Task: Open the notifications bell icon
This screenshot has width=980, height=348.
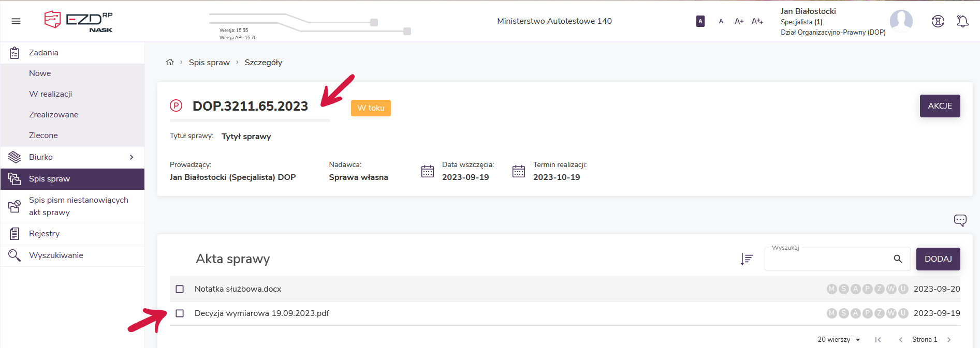Action: click(962, 21)
